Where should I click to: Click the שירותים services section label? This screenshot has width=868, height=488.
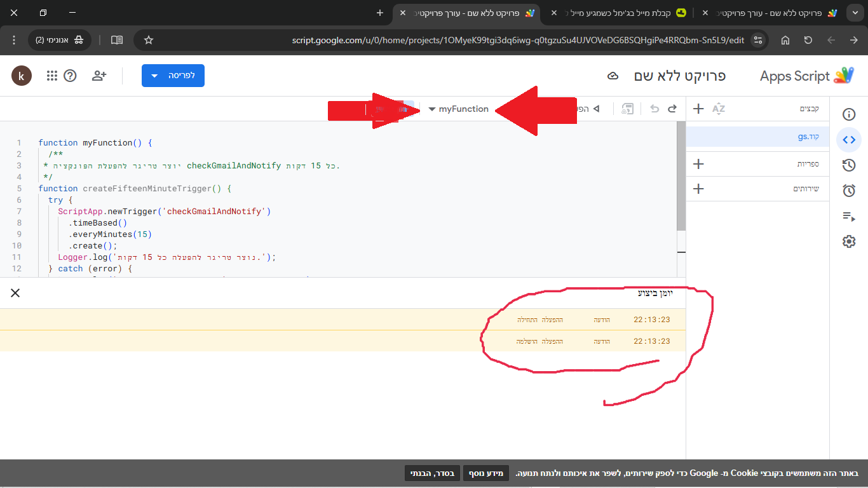click(x=806, y=189)
